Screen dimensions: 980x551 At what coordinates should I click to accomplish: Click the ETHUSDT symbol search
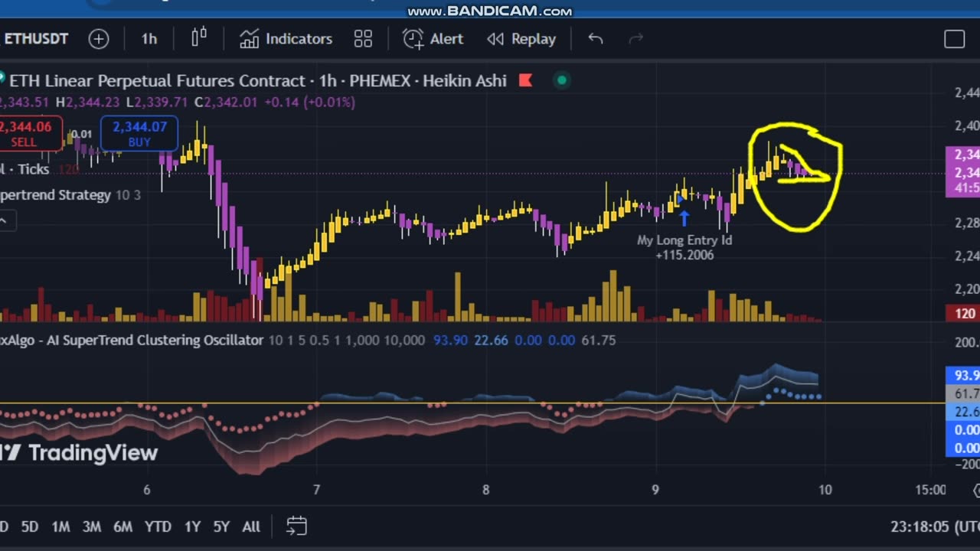coord(36,39)
